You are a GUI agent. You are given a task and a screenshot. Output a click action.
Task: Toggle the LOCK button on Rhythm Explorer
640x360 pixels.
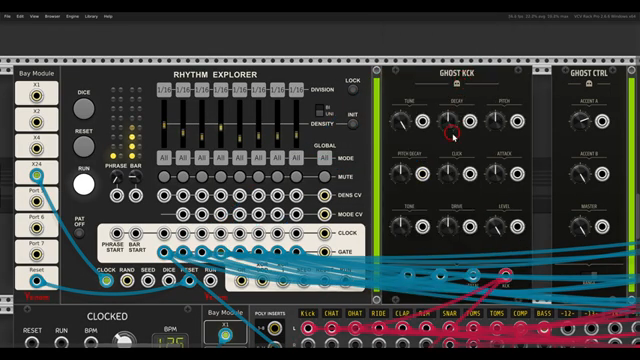point(353,90)
